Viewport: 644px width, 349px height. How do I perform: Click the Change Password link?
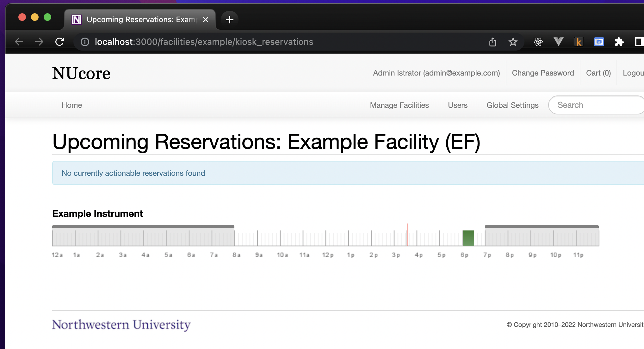pos(543,73)
